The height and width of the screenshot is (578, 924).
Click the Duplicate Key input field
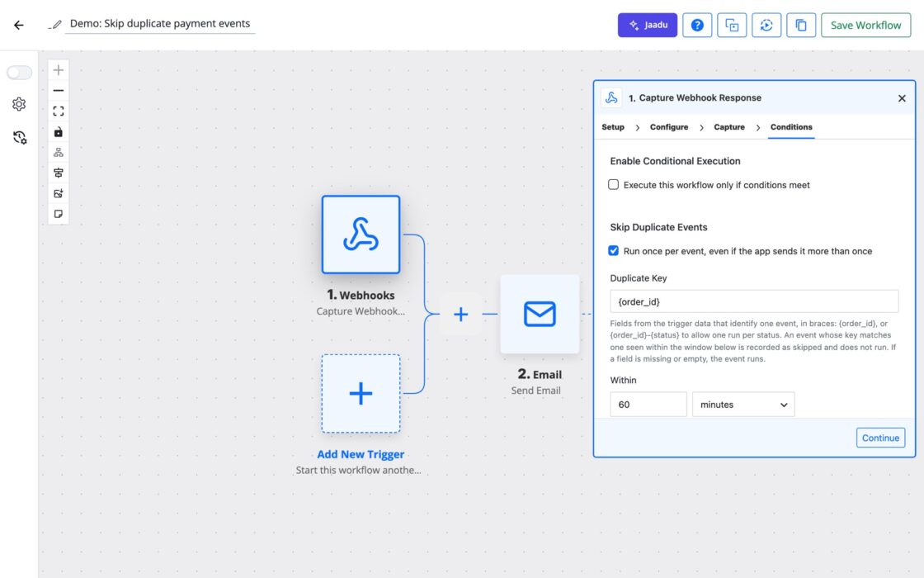pyautogui.click(x=754, y=301)
